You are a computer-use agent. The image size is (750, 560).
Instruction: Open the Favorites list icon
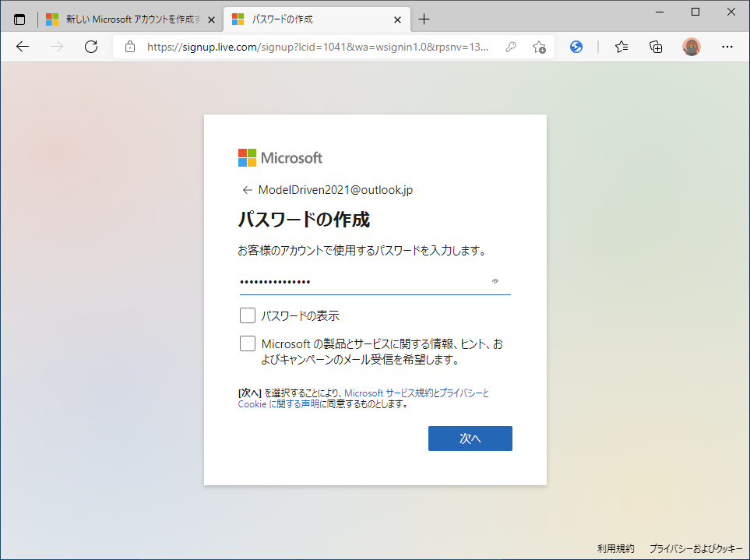click(621, 47)
